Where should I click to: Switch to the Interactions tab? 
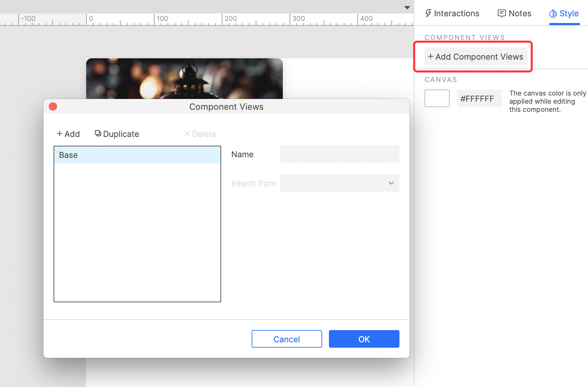[x=452, y=13]
